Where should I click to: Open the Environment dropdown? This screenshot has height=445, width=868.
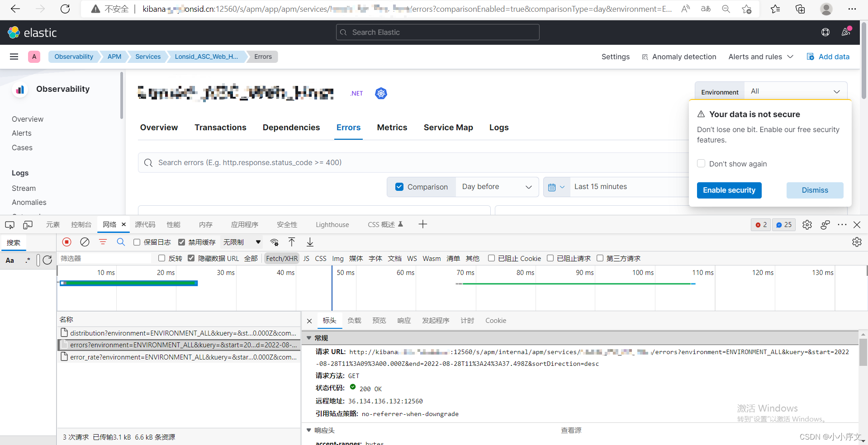(x=796, y=91)
